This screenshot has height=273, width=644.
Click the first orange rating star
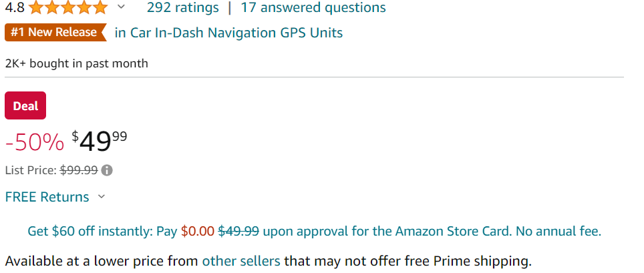(36, 7)
